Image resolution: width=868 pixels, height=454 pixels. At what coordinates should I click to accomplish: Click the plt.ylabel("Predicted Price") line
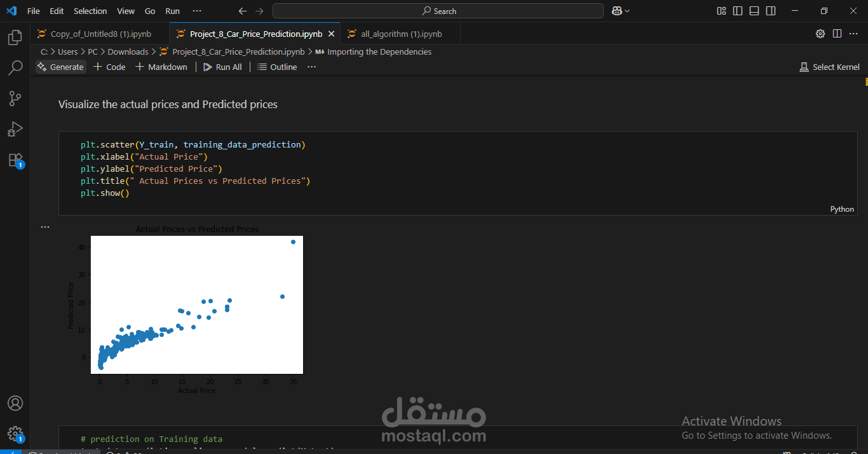[x=151, y=169]
